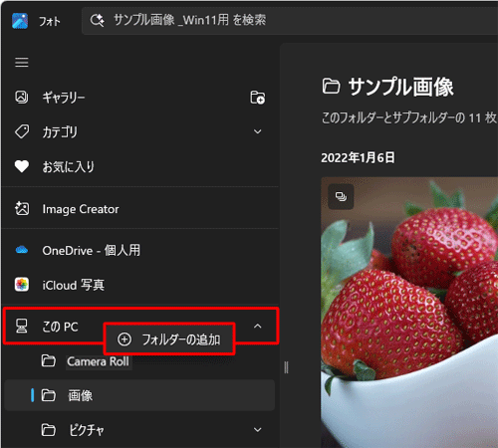
Task: Click the iCloud Photos colorful icon
Action: tap(22, 285)
